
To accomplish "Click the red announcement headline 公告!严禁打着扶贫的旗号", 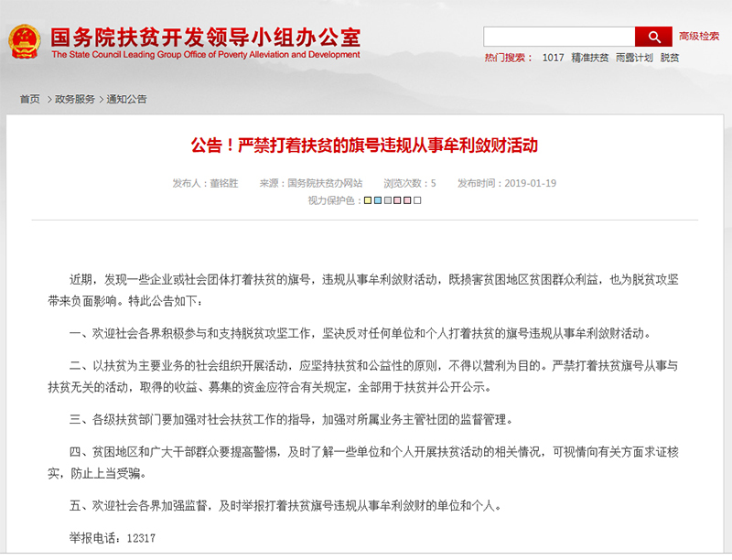I will tap(364, 145).
